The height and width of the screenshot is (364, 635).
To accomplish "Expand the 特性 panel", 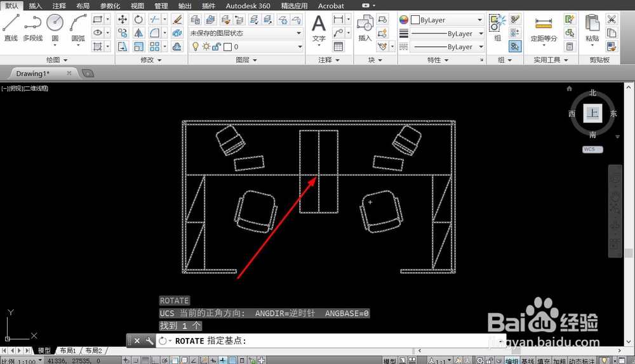I will tap(438, 60).
